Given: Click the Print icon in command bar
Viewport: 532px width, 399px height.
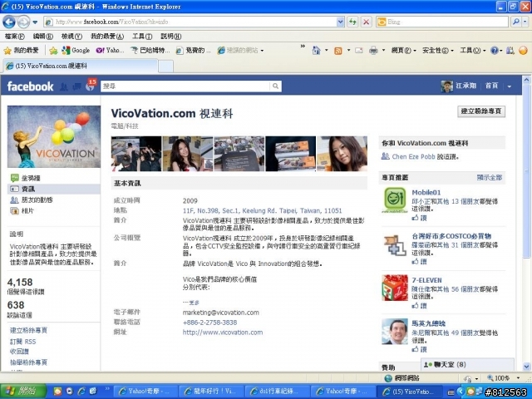Looking at the screenshot, I should click(373, 51).
